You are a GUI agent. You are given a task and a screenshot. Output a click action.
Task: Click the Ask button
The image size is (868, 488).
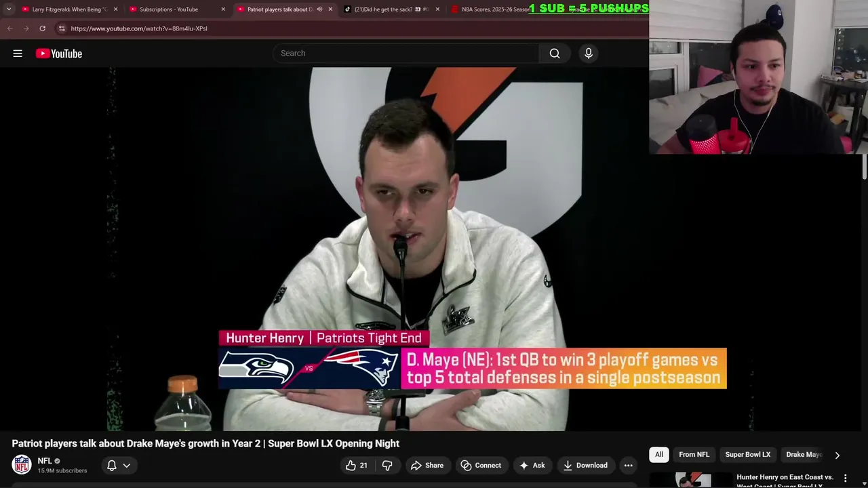click(532, 466)
